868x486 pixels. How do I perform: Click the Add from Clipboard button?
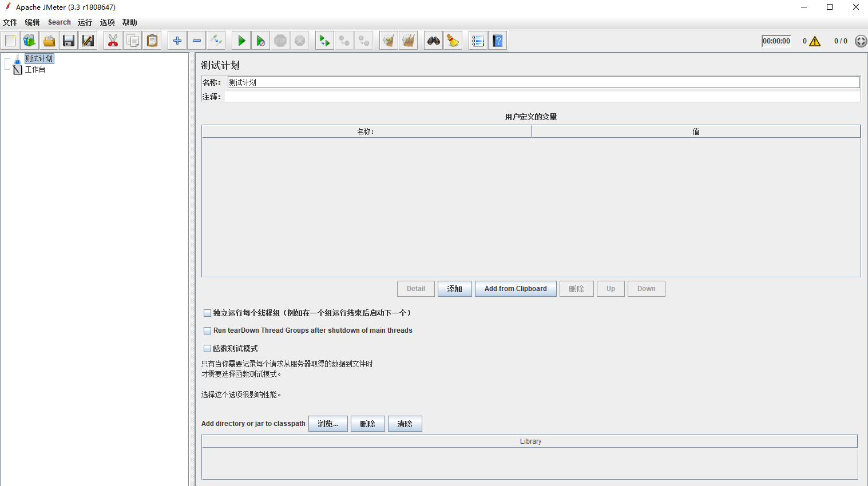[x=515, y=288]
